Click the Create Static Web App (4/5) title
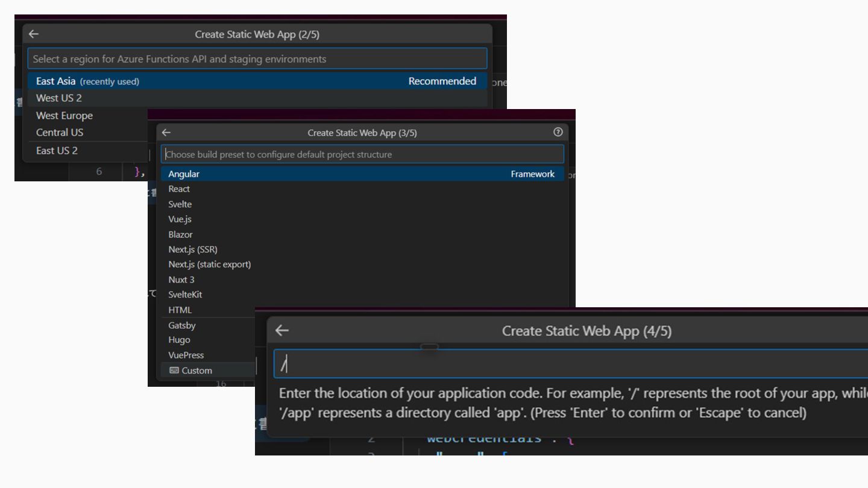Image resolution: width=868 pixels, height=488 pixels. [x=587, y=331]
